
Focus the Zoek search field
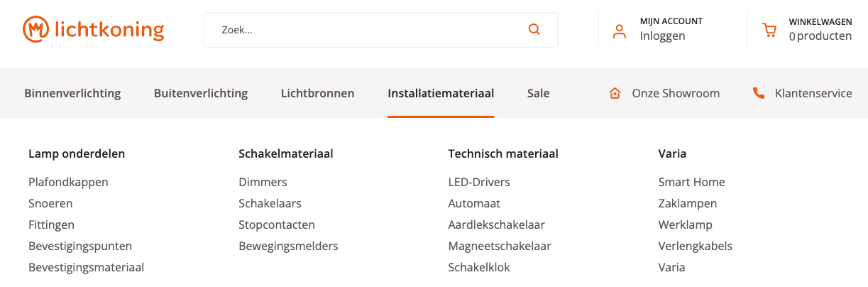coord(380,30)
